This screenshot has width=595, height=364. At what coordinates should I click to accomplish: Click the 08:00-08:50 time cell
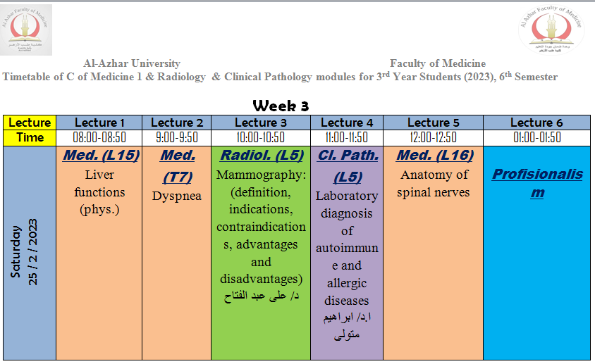point(99,138)
